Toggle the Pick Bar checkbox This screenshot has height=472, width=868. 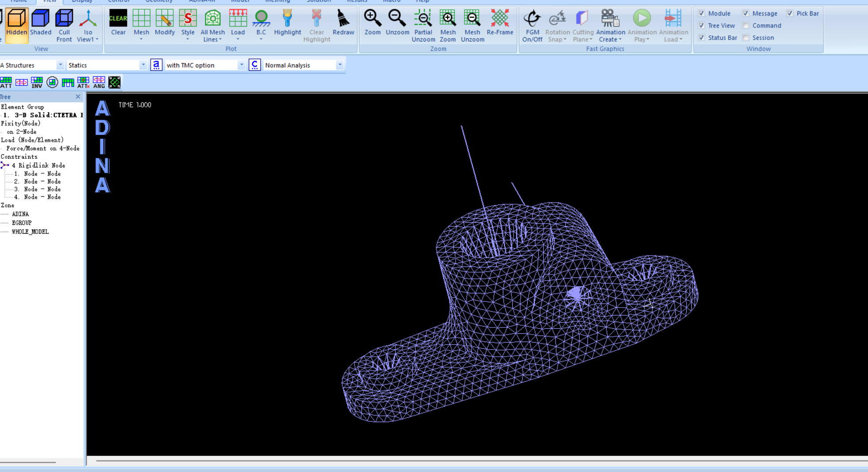790,13
